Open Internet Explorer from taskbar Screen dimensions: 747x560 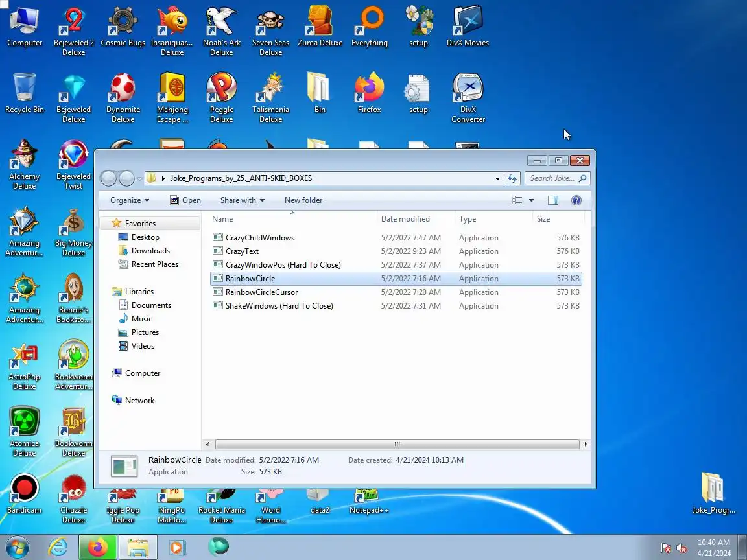pyautogui.click(x=58, y=547)
